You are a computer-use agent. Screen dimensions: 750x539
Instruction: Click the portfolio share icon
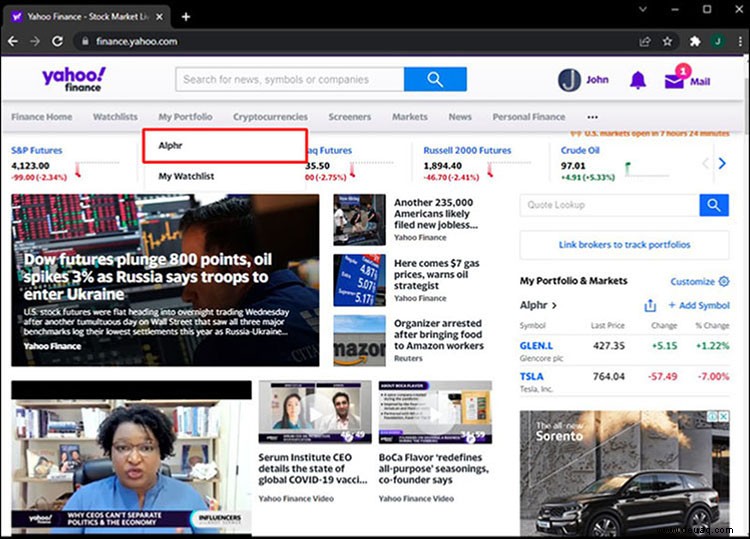(650, 305)
